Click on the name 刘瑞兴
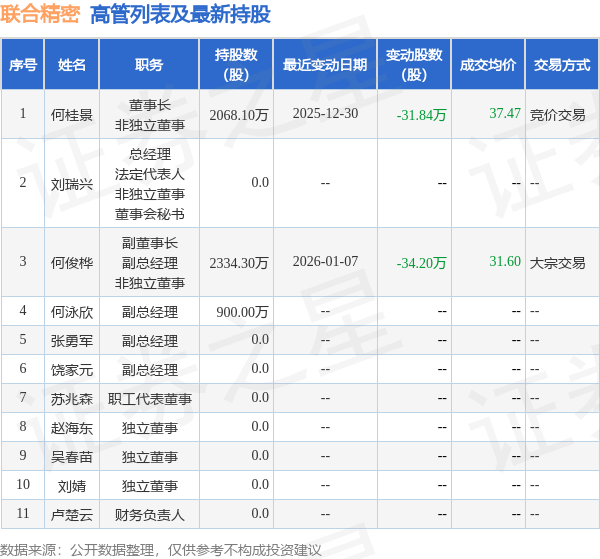Screen dimensions: 600x559 (72, 183)
